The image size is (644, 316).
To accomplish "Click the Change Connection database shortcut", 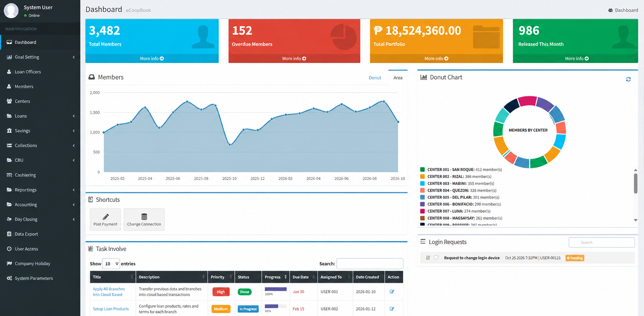I will [x=144, y=220].
